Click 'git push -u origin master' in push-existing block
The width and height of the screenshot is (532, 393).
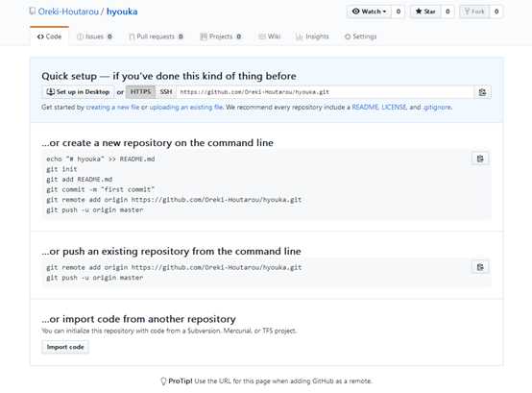pyautogui.click(x=95, y=278)
